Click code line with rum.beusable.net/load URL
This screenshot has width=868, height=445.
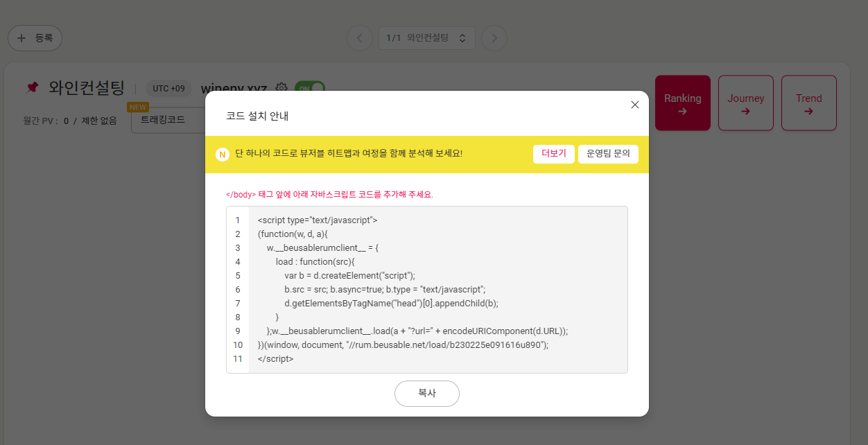pyautogui.click(x=403, y=345)
